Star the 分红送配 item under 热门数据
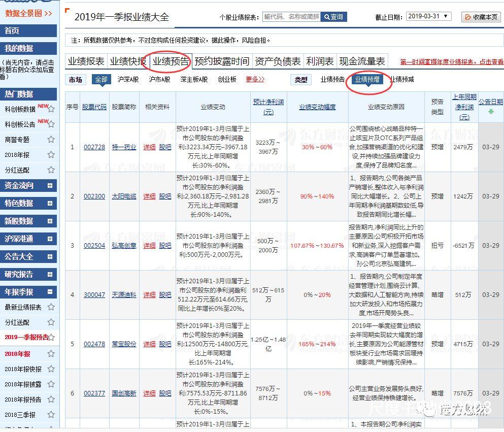504x432 pixels. tap(51, 170)
